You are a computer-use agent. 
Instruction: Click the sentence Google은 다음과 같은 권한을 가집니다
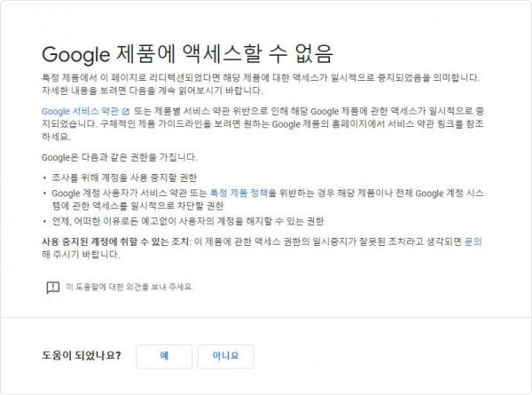(x=119, y=157)
